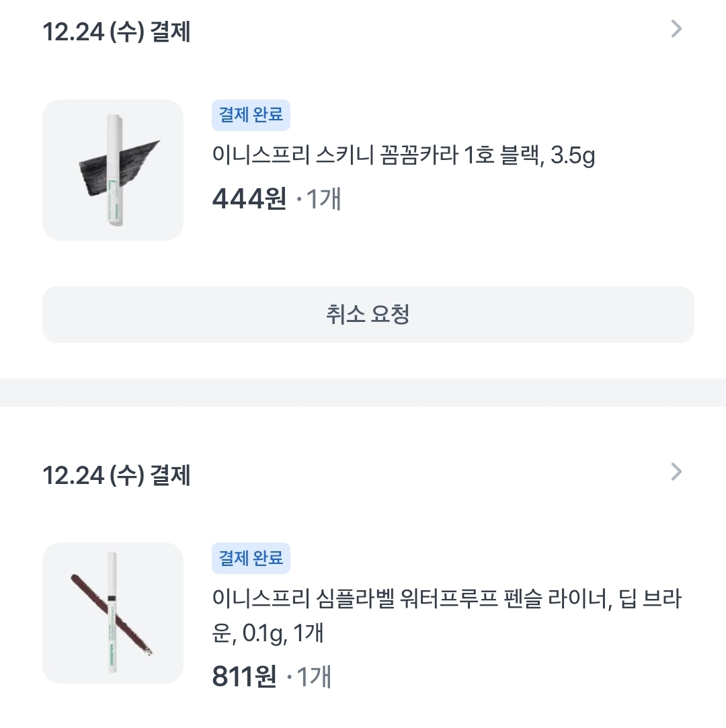The width and height of the screenshot is (726, 728).
Task: Open the 이니스프리 스키니 꼼꼼카라 product title
Action: click(403, 157)
